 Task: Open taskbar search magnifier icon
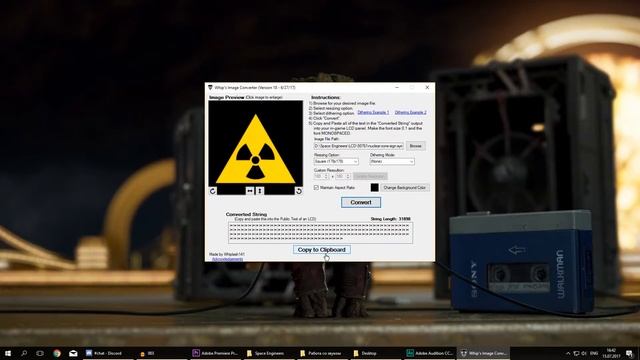24,353
